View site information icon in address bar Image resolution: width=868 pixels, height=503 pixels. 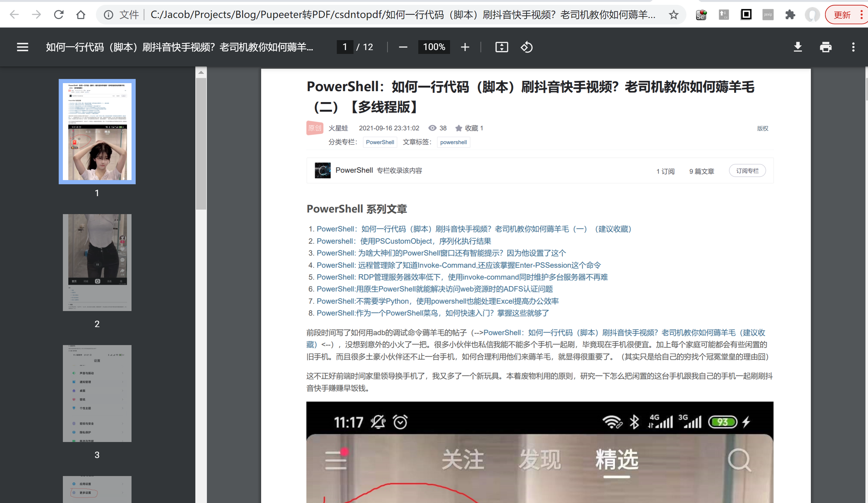(x=108, y=14)
